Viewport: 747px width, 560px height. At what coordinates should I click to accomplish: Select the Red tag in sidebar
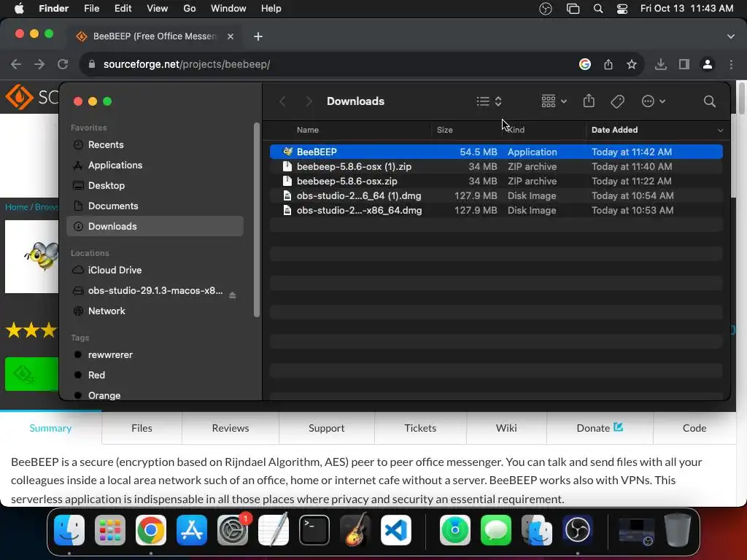point(155,376)
